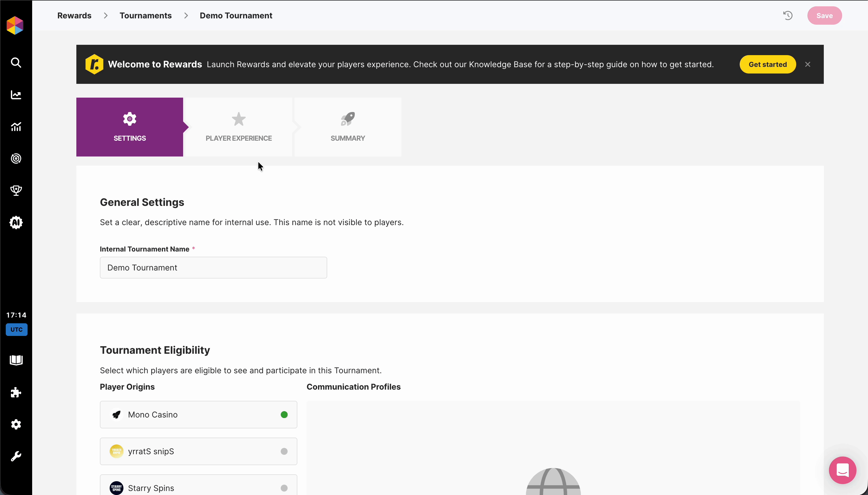
Task: Click the target icon in sidebar
Action: click(x=16, y=158)
